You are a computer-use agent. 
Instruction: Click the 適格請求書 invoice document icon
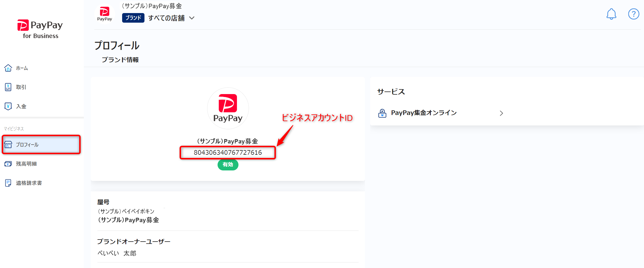point(8,183)
